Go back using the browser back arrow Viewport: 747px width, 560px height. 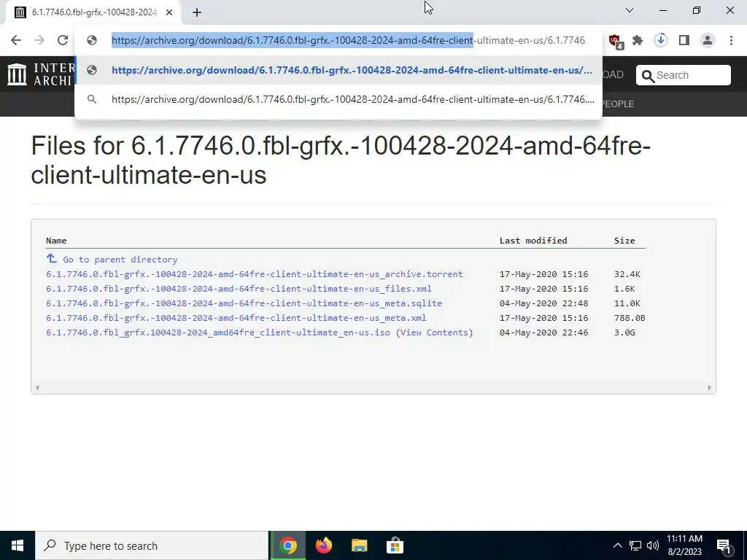(x=16, y=41)
